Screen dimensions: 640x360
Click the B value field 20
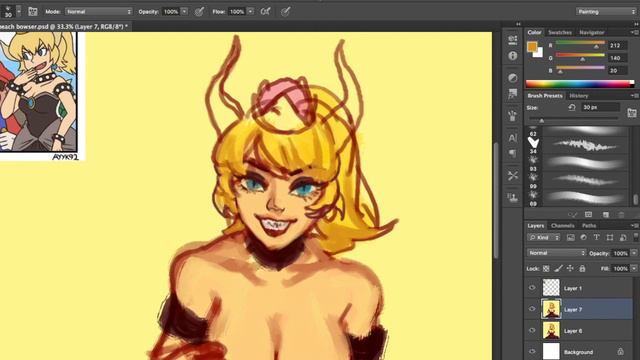[618, 71]
